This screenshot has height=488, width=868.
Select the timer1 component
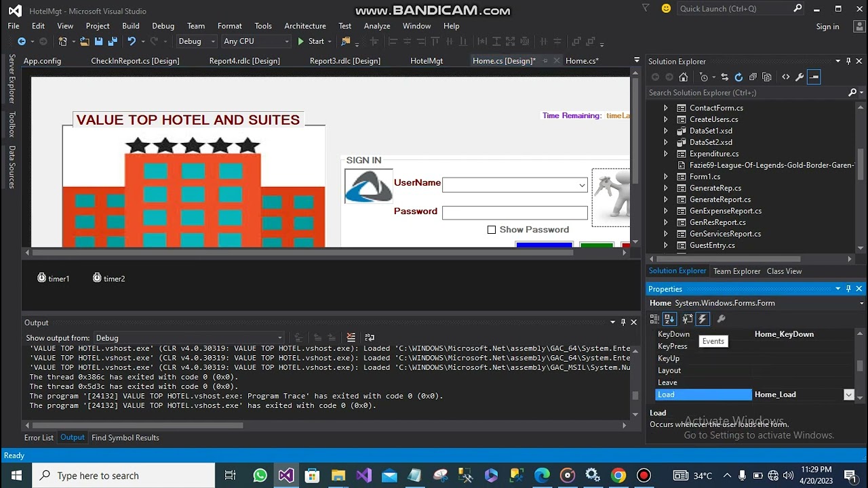coord(53,279)
